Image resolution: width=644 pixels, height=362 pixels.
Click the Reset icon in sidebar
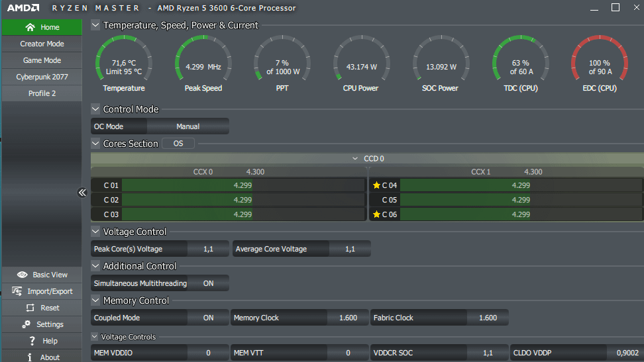30,308
